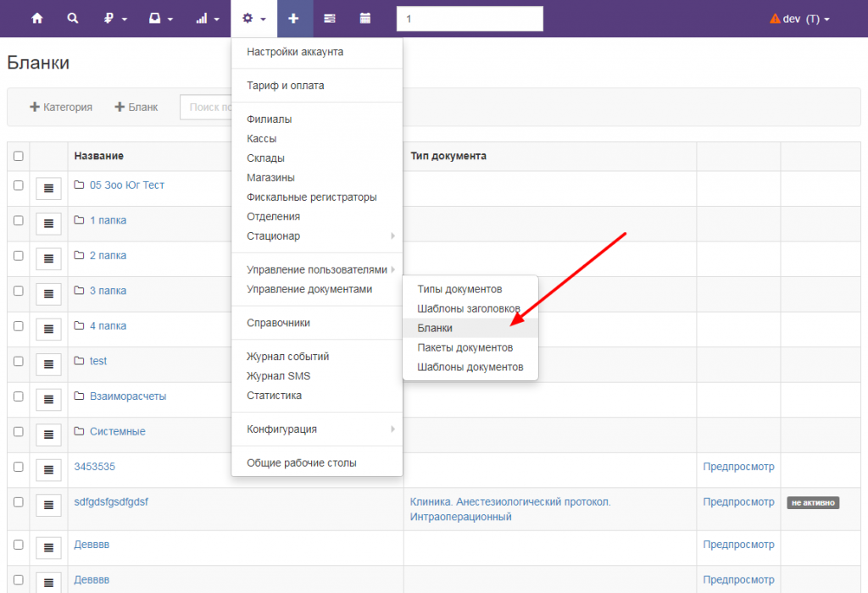Open Общие рабочие столы menu item

pos(317,463)
